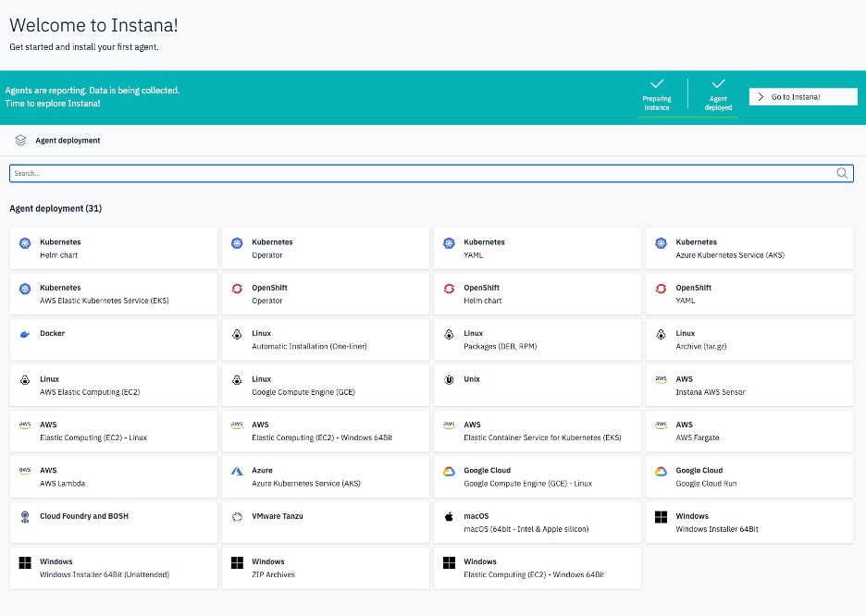Click Kubernetes icon for Azure Kubernetes Service
The width and height of the screenshot is (866, 616).
click(x=662, y=243)
